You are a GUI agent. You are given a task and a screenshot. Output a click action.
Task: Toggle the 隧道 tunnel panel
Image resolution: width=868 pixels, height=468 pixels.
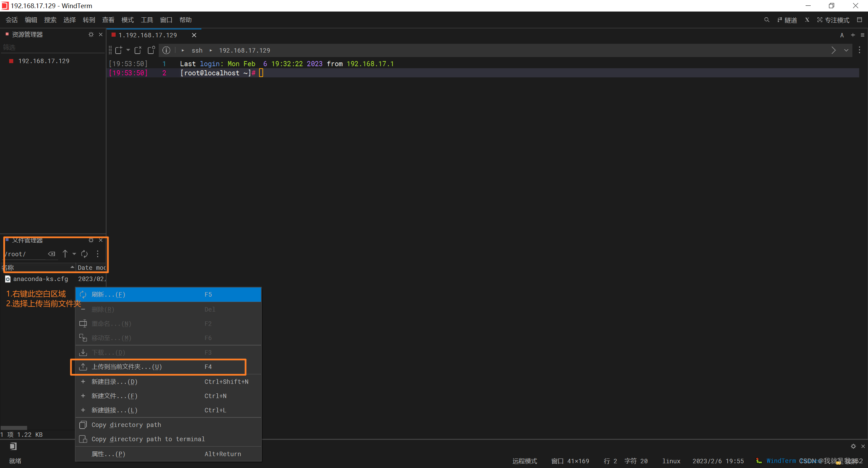(787, 20)
